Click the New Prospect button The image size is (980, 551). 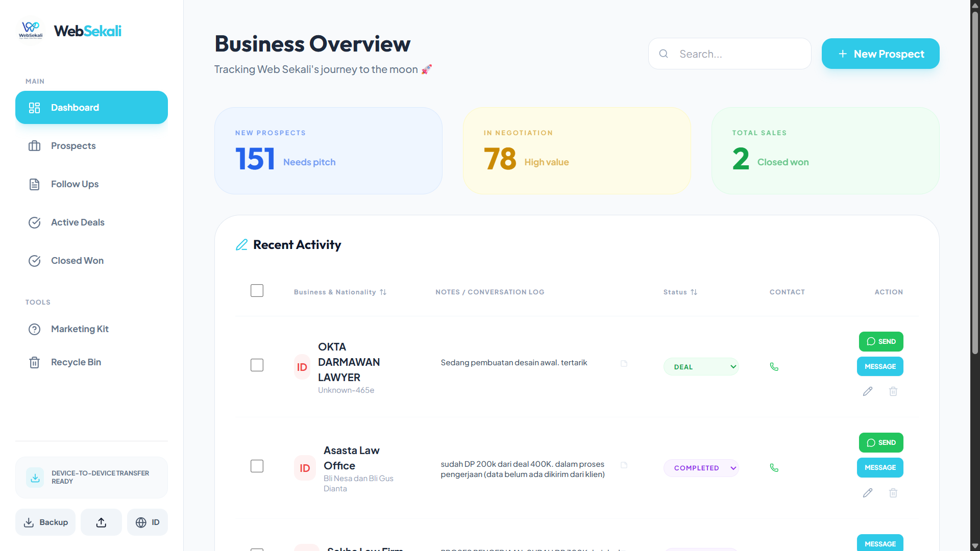tap(880, 54)
